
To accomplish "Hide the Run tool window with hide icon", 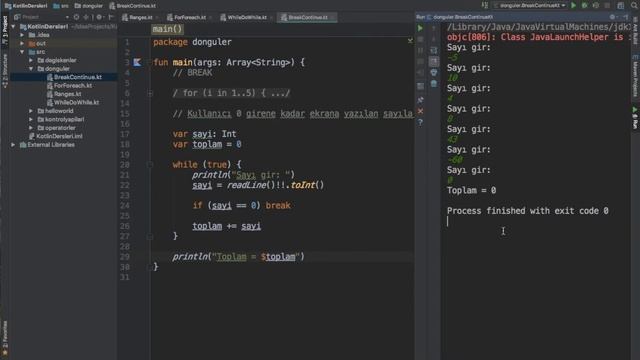I will 626,17.
